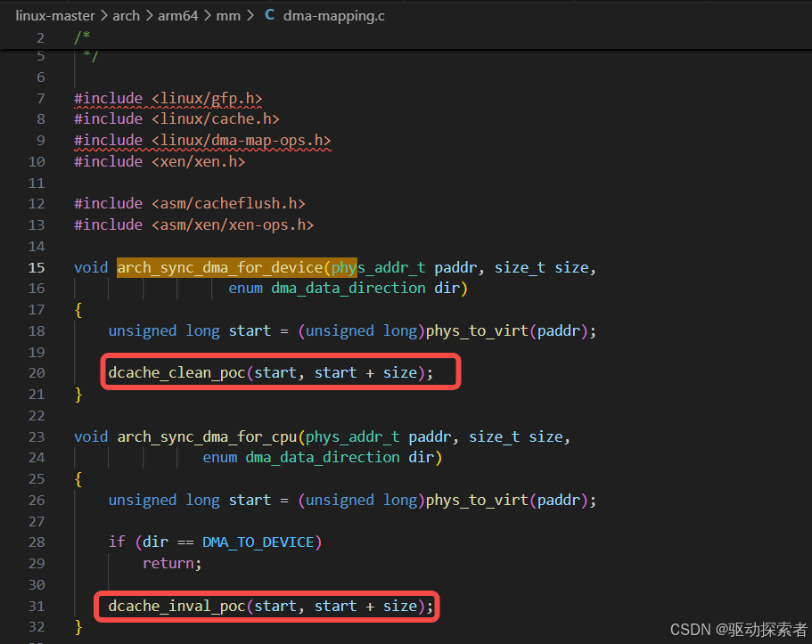Click the 'return;' statement on line 29
The height and width of the screenshot is (644, 812).
(172, 563)
